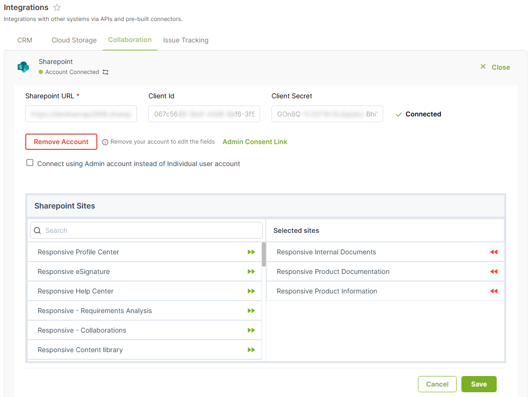This screenshot has width=532, height=397.
Task: Save the Sharepoint site selections
Action: (479, 384)
